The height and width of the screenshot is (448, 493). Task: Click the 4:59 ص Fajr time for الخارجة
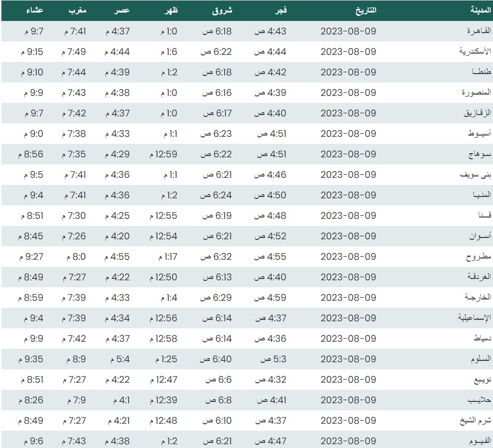tap(270, 298)
